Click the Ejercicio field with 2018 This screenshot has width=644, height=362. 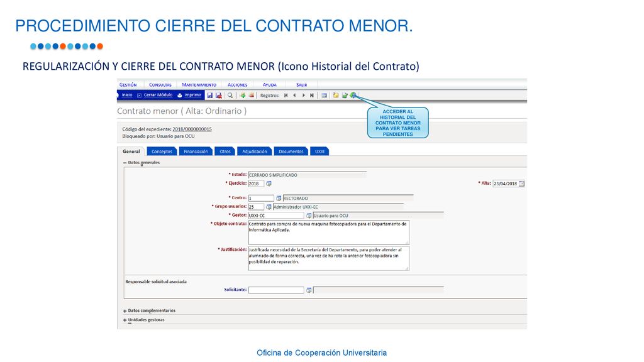pos(257,184)
